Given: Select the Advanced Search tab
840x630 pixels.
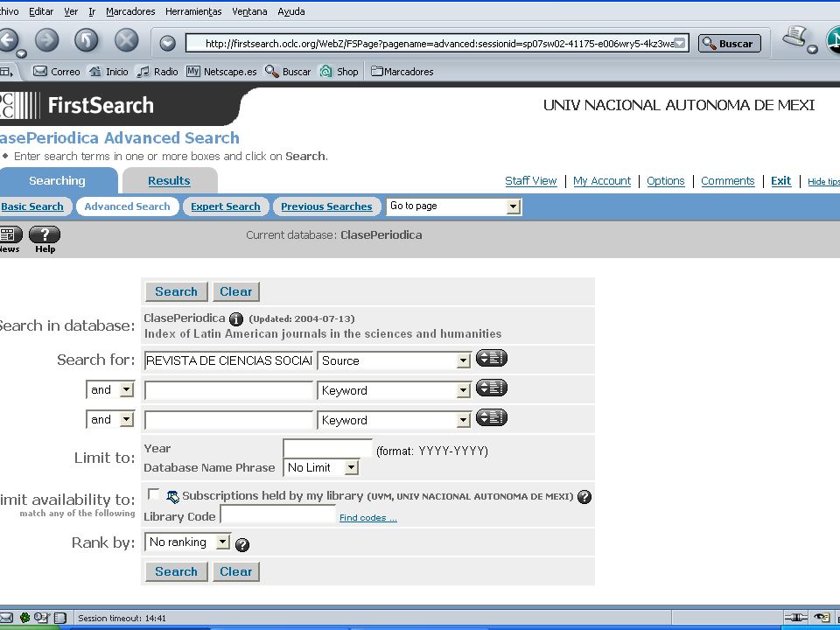Looking at the screenshot, I should click(x=127, y=206).
